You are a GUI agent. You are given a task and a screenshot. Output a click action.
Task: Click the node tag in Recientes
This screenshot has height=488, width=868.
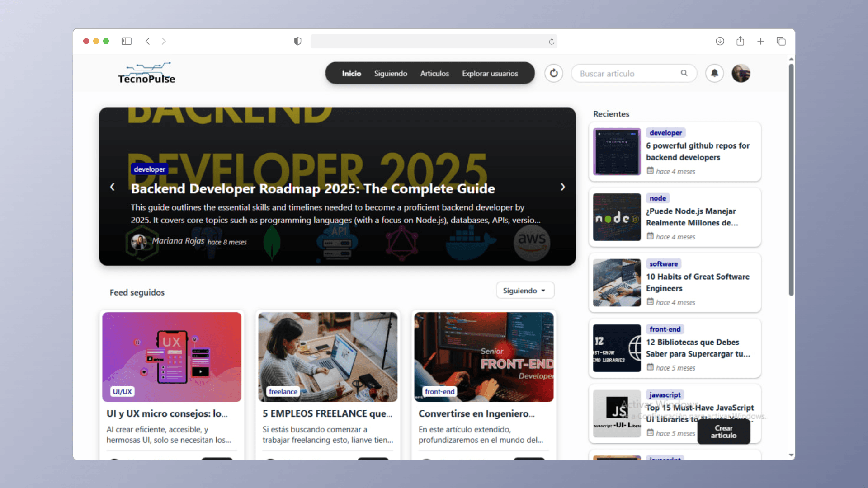click(658, 198)
